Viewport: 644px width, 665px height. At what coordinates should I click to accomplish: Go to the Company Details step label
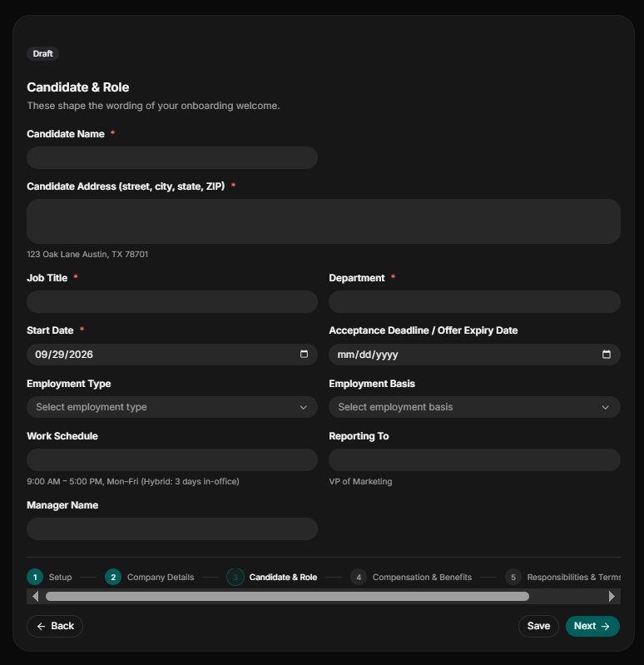pos(161,578)
